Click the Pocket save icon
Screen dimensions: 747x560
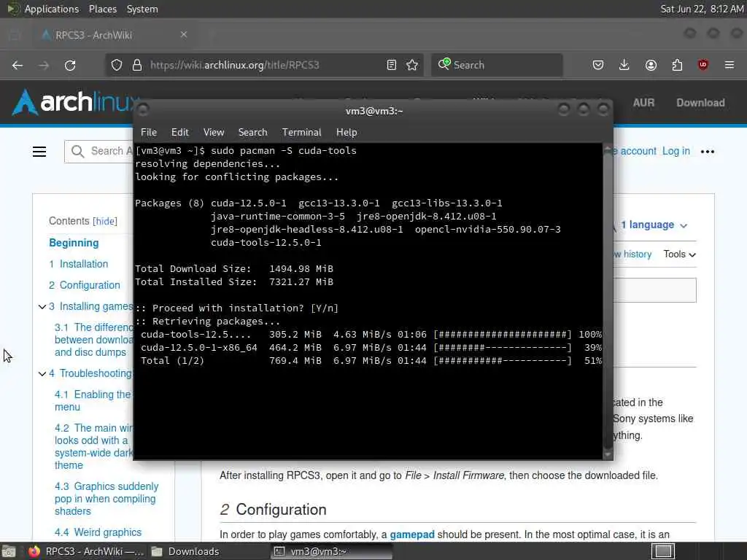pyautogui.click(x=598, y=65)
